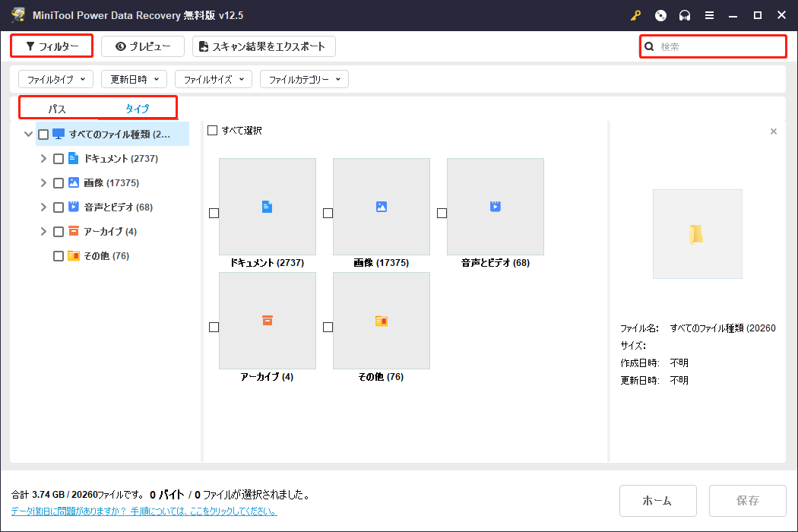Click the フィルター button
798x532 pixels.
tap(52, 46)
